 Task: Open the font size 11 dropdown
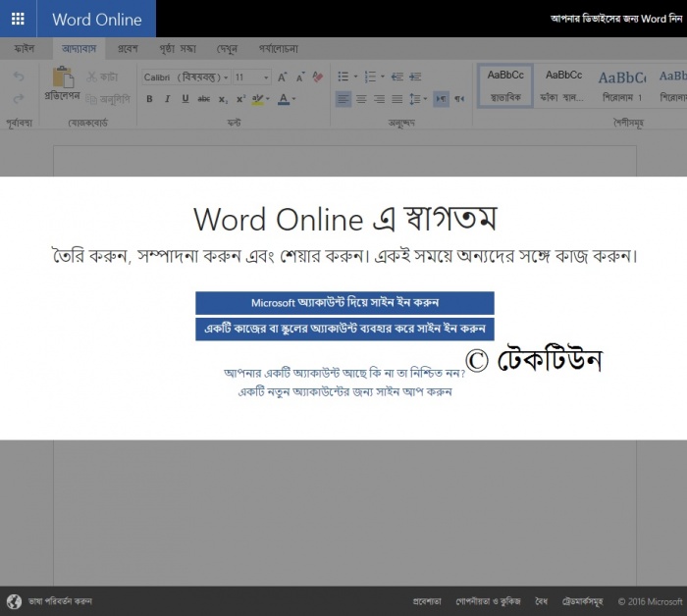coord(252,77)
